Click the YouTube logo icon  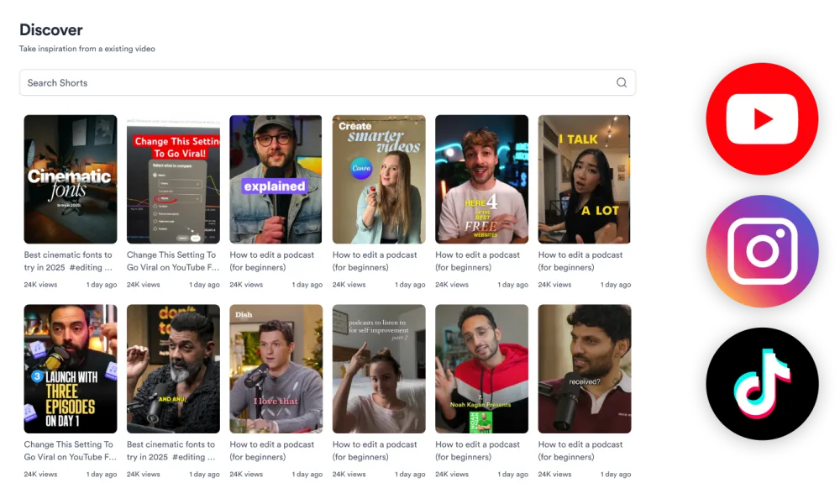pyautogui.click(x=762, y=119)
